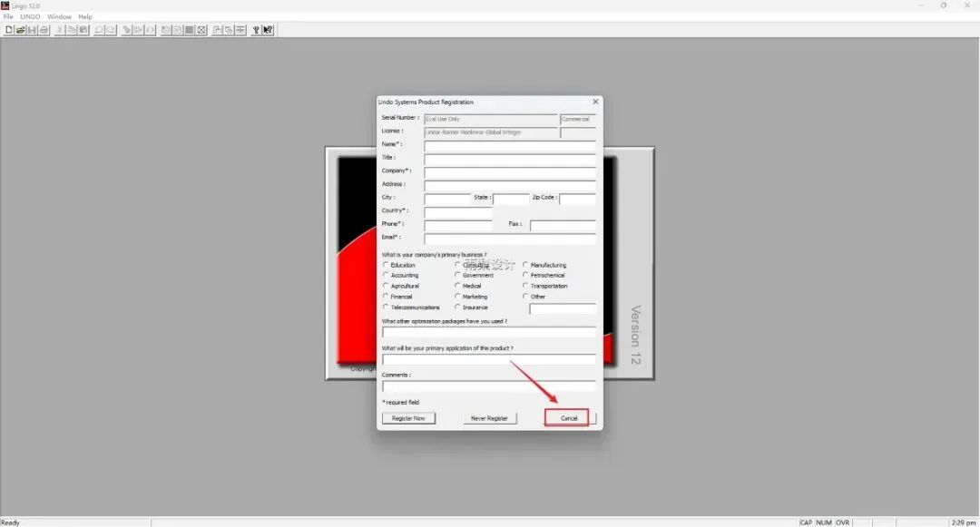Screen dimensions: 980x527
Task: Select the Medical radio button
Action: pos(457,286)
